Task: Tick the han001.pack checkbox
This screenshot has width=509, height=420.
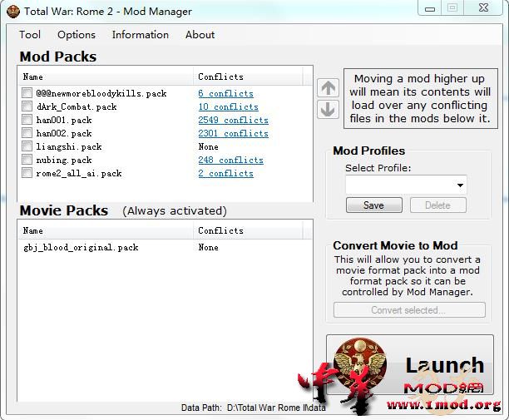Action: point(27,120)
